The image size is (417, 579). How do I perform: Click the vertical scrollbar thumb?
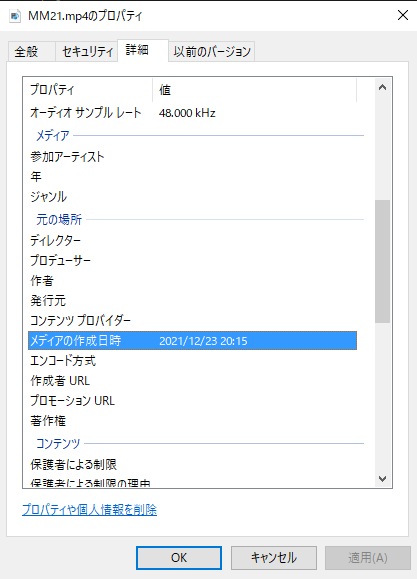[x=383, y=261]
